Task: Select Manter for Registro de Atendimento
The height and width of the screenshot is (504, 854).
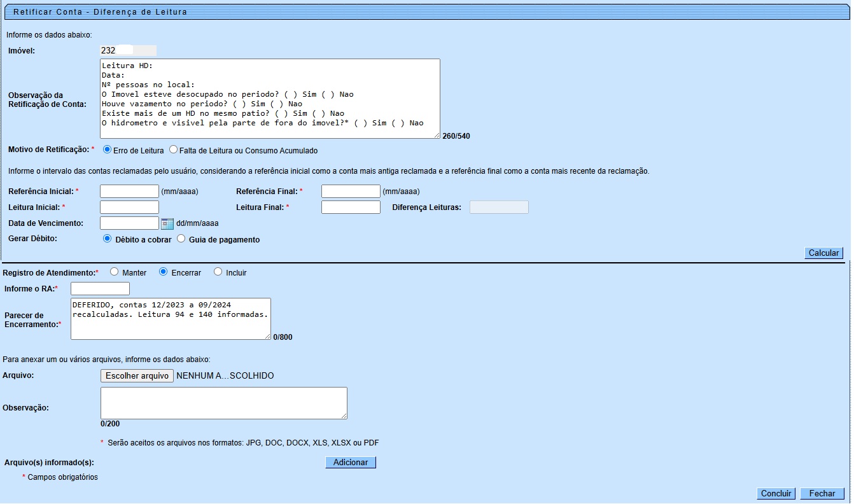Action: [x=115, y=272]
